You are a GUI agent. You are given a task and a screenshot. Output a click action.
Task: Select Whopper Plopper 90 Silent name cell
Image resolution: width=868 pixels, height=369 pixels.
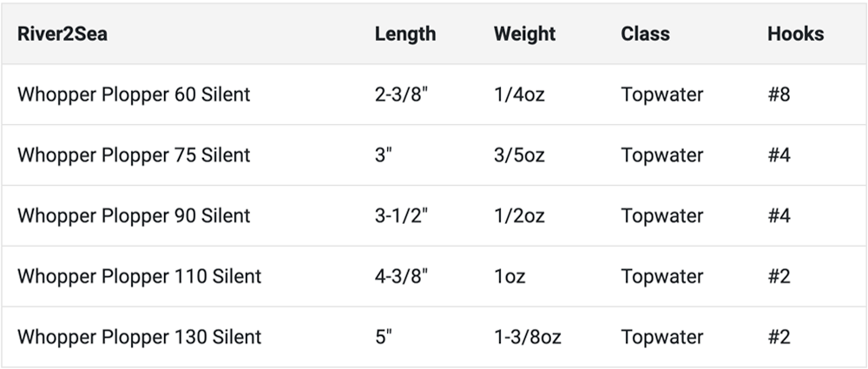point(134,215)
